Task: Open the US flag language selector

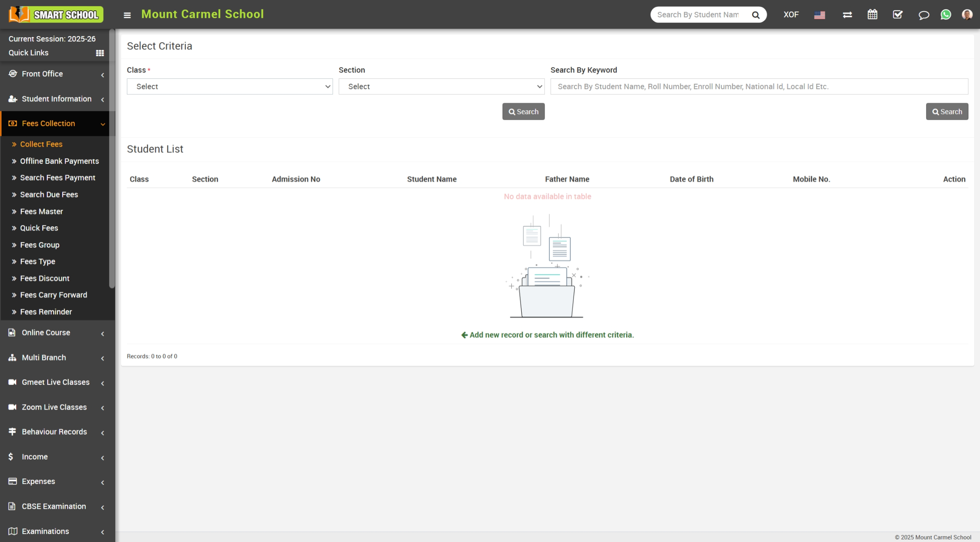Action: point(820,15)
